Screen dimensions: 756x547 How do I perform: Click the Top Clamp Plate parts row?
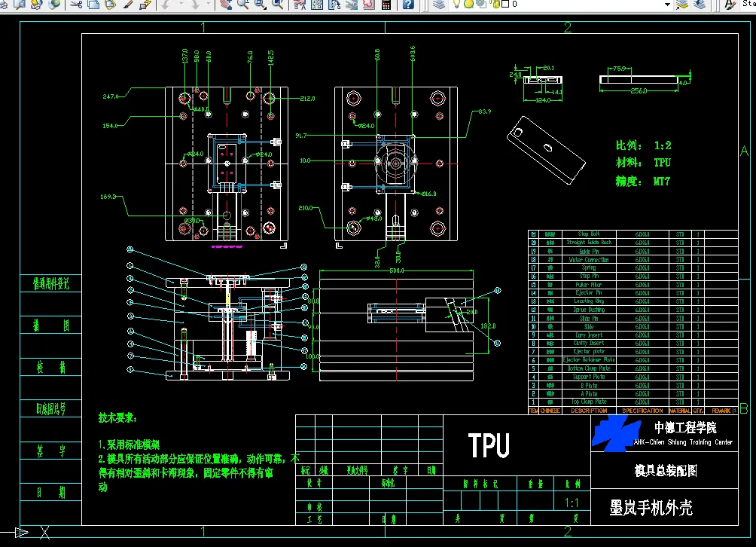[x=633, y=402]
